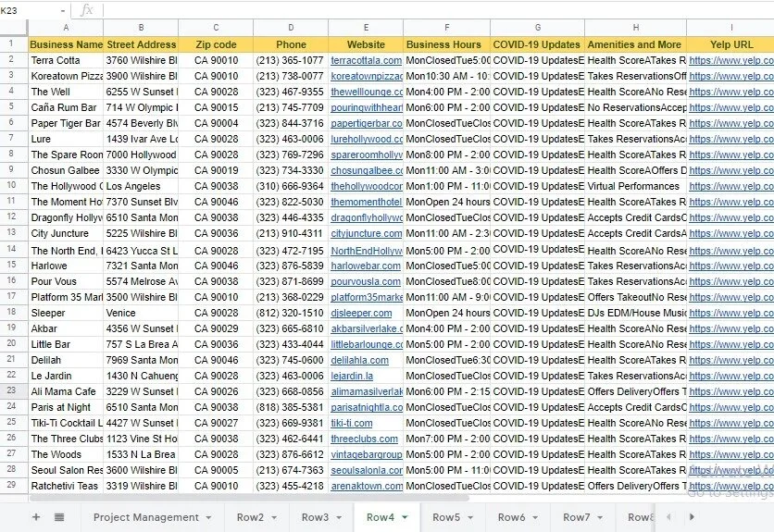
Task: Select the Yelp URL header cell
Action: point(730,44)
